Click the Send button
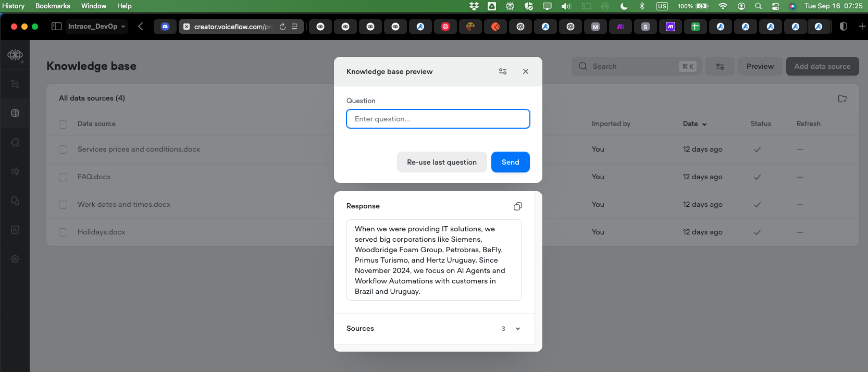Image resolution: width=868 pixels, height=372 pixels. coord(511,162)
